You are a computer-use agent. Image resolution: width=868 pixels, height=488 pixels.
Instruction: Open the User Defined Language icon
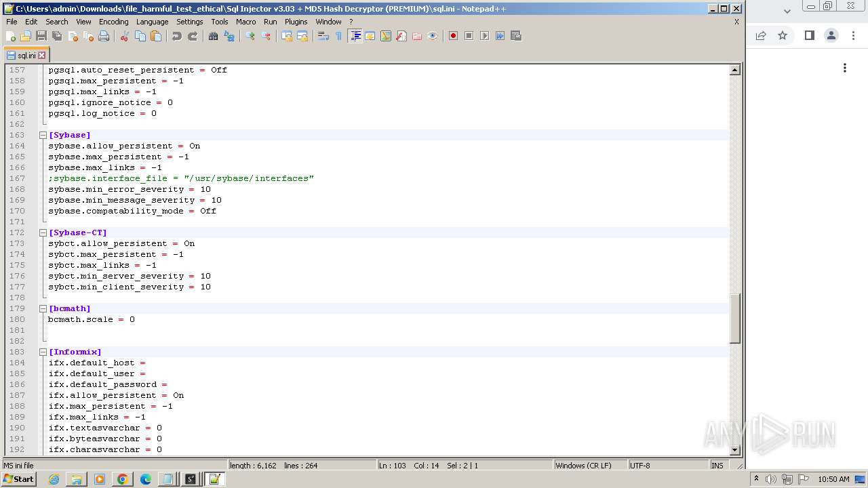pyautogui.click(x=370, y=36)
